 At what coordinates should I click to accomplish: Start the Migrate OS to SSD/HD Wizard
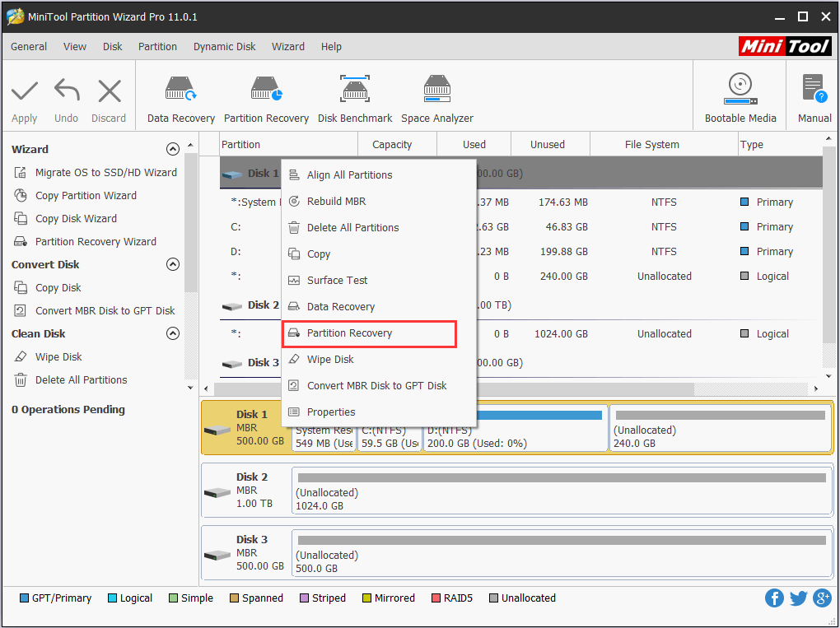pos(96,172)
